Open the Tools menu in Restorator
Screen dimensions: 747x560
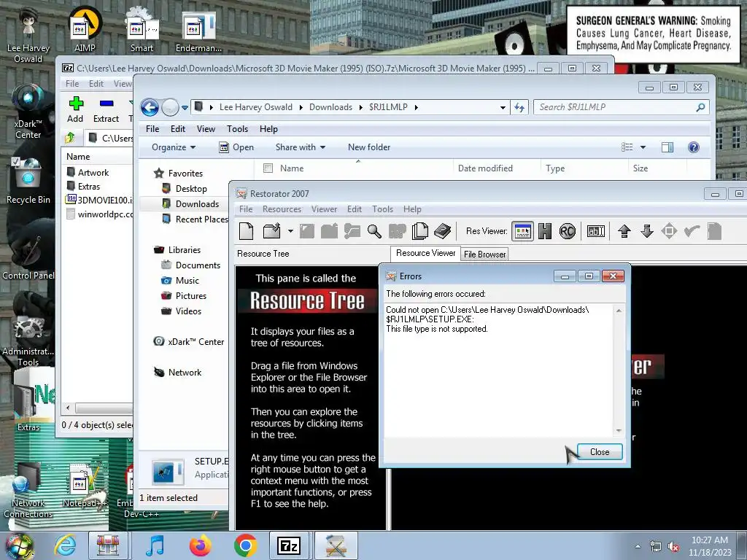click(382, 209)
